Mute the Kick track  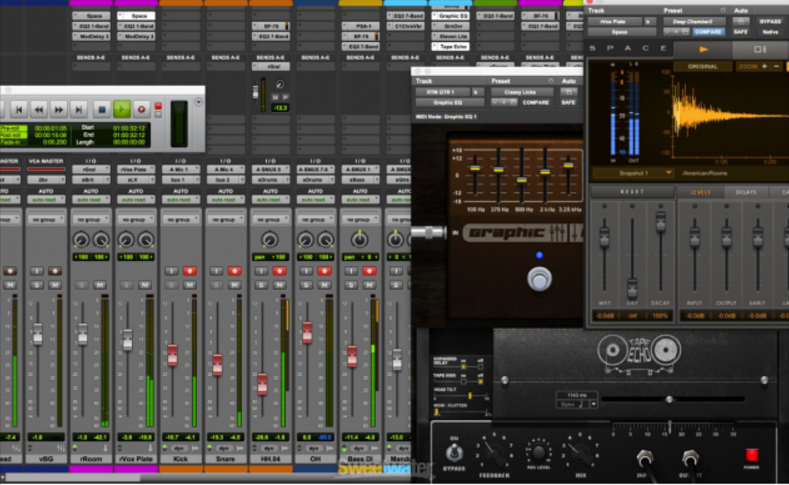[x=190, y=285]
